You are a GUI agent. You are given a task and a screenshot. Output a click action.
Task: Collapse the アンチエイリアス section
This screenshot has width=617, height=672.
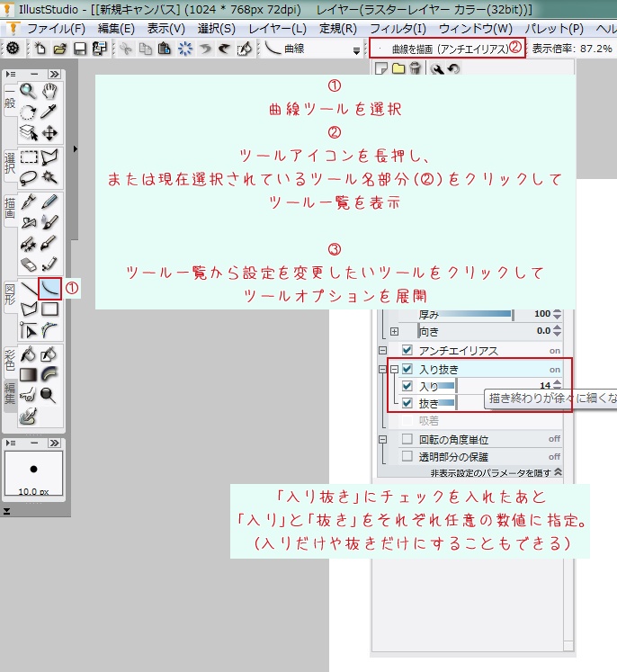tap(382, 351)
